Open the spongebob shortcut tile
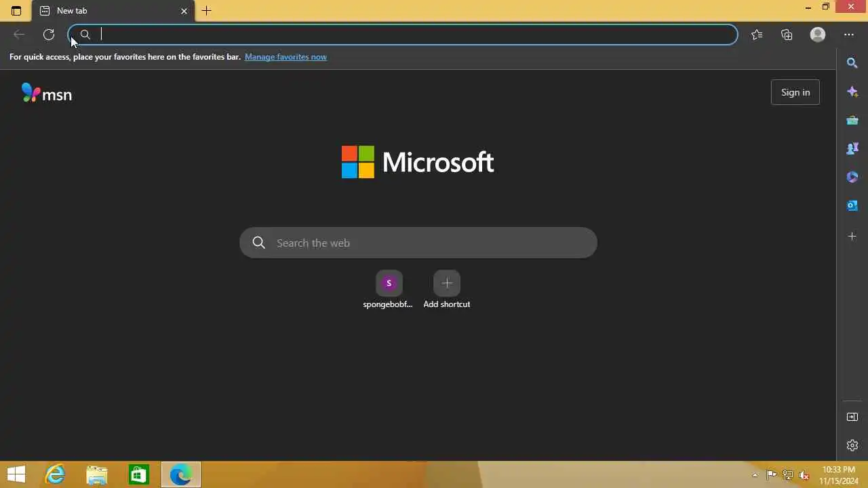The image size is (868, 488). 389,289
